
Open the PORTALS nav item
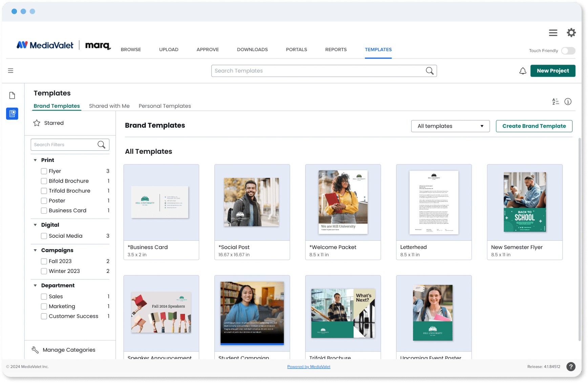pyautogui.click(x=296, y=49)
